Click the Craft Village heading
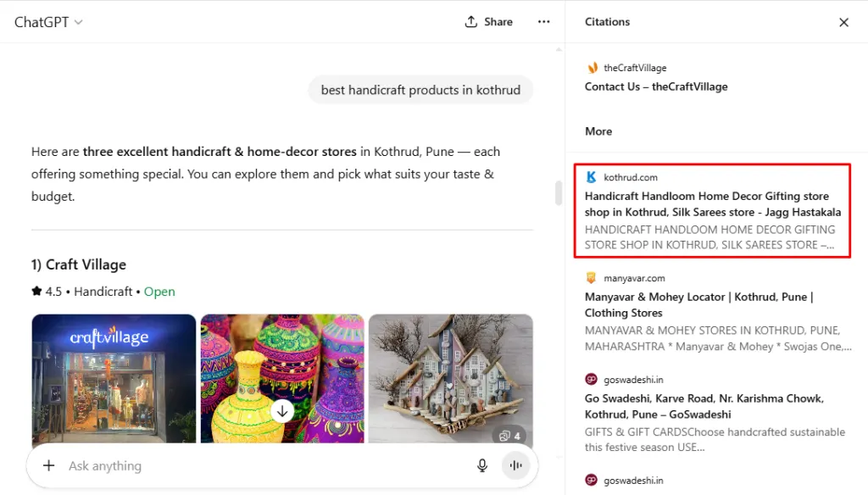The image size is (868, 495). (79, 264)
